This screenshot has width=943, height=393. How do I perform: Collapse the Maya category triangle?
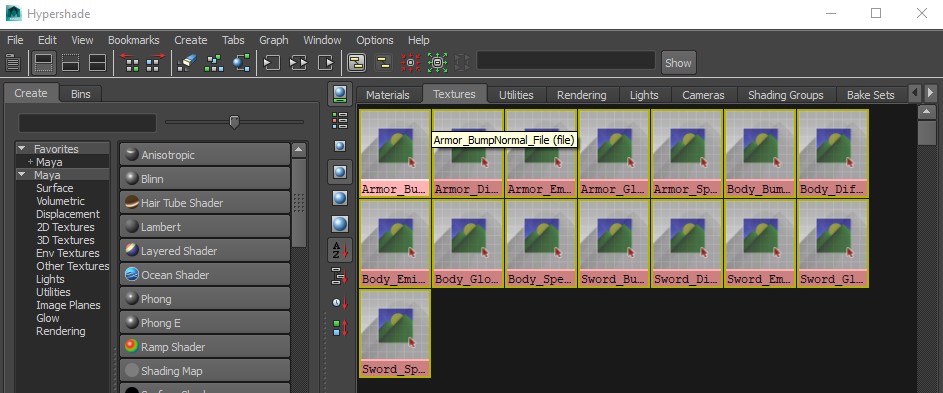[22, 175]
